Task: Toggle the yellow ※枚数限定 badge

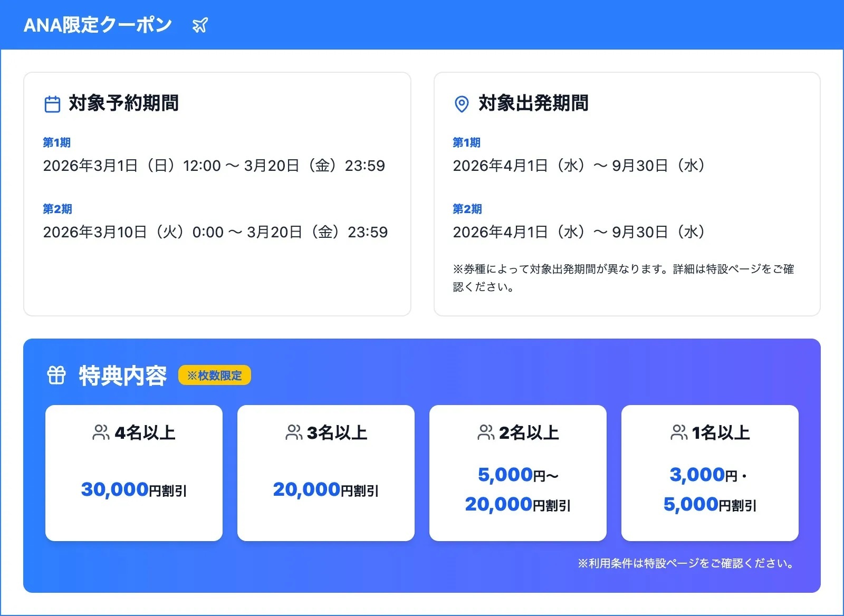Action: point(214,376)
